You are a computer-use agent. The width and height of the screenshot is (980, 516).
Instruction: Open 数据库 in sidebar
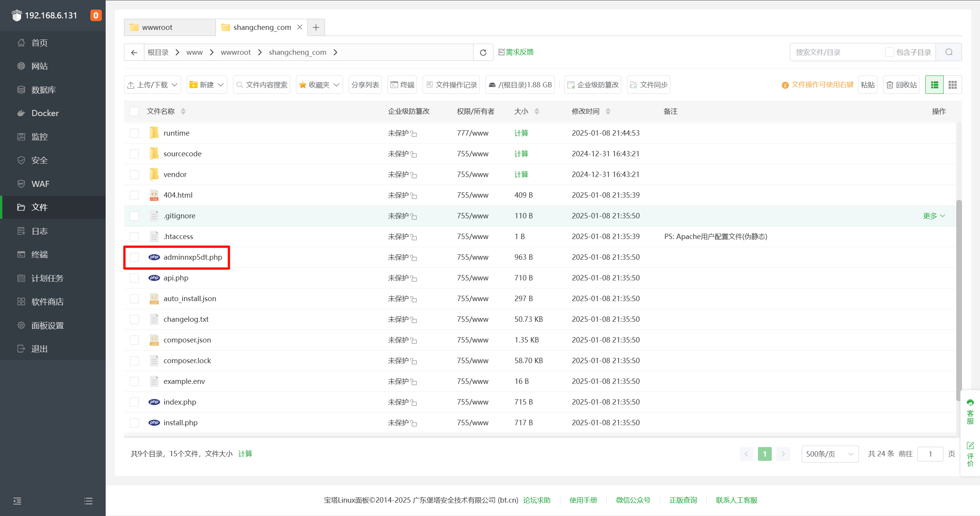coord(53,90)
